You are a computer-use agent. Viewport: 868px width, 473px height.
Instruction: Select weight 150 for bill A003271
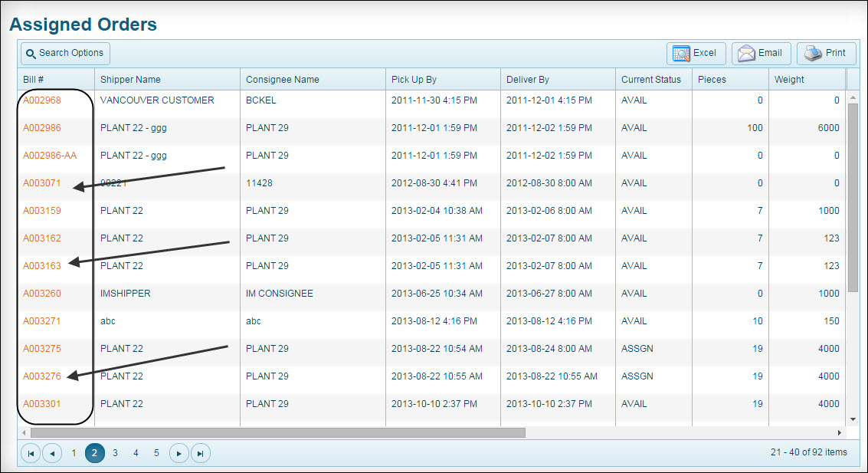tap(831, 321)
